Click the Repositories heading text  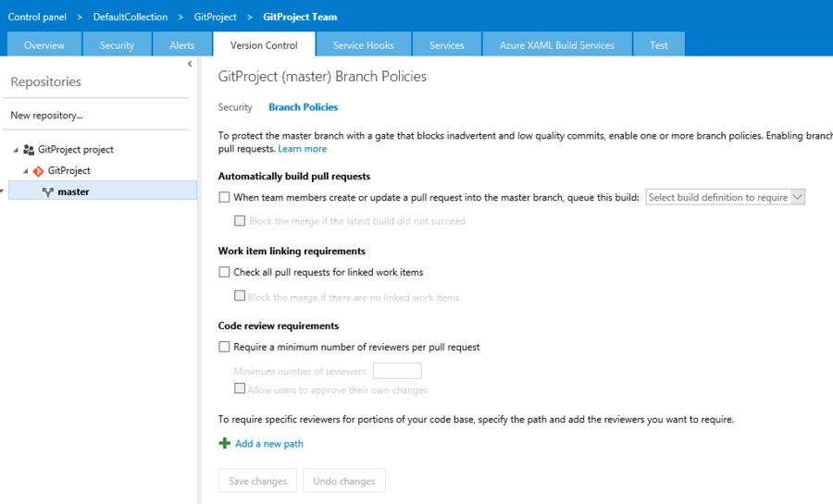click(46, 81)
